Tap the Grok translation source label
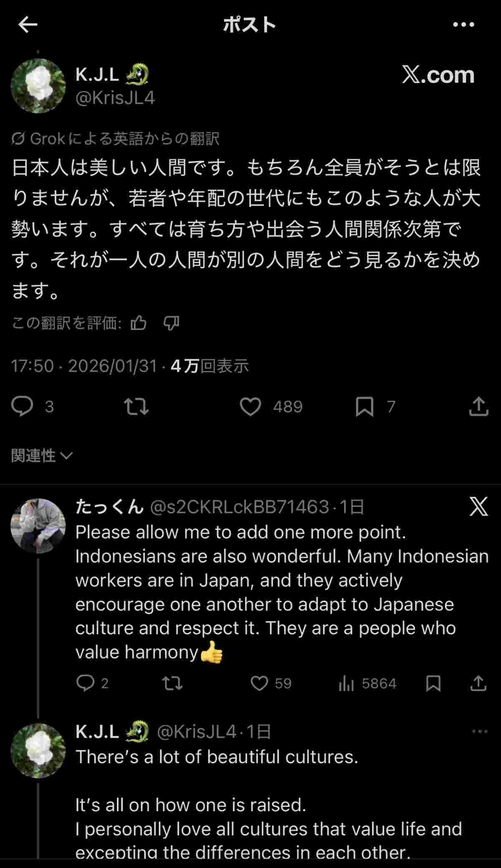Viewport: 501px width, 868px height. point(116,139)
